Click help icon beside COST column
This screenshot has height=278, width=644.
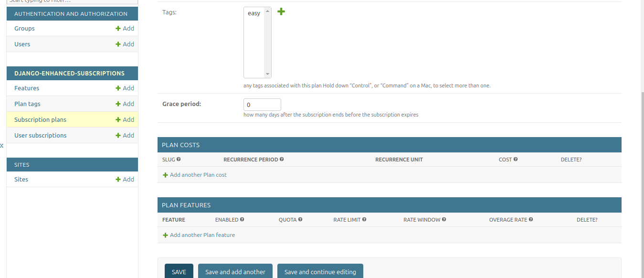(516, 159)
